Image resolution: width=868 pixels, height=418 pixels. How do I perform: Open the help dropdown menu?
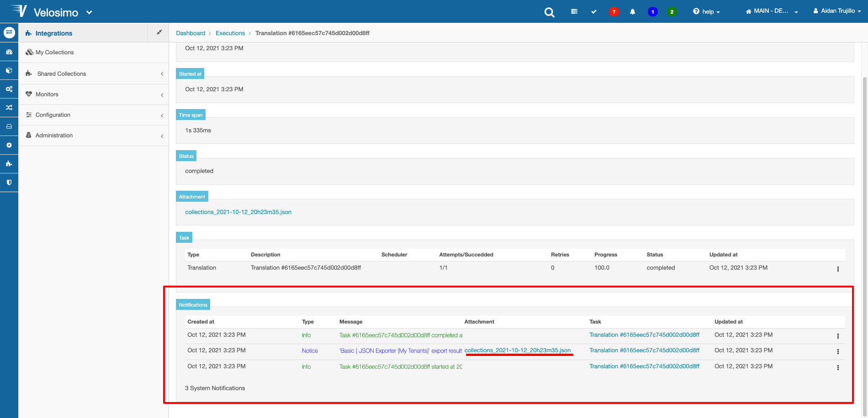[x=706, y=11]
